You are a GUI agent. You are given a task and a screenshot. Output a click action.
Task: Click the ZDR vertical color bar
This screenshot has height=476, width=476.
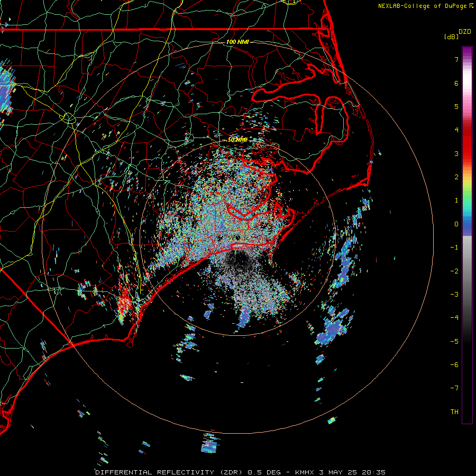point(467,235)
